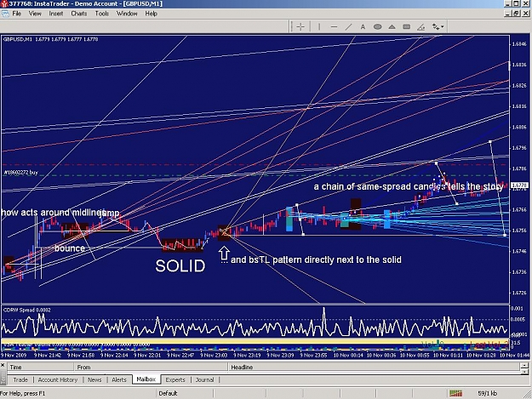
Task: Open the File menu
Action: point(17,14)
